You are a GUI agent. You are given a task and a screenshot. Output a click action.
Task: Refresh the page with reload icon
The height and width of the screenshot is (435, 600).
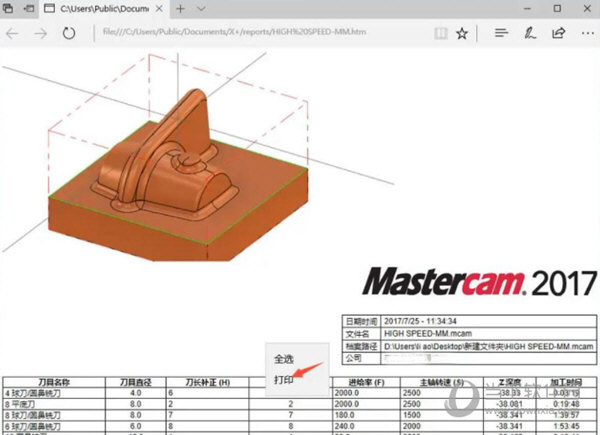(x=69, y=33)
